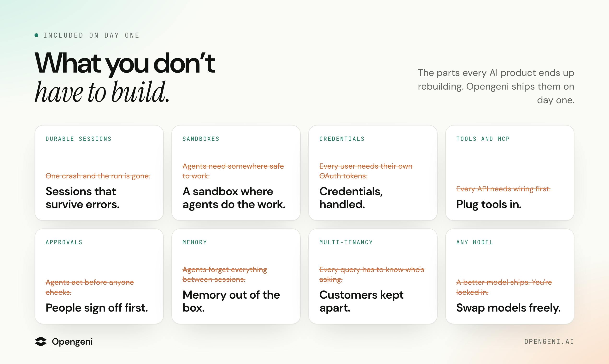Viewport: 609px width, 364px height.
Task: Click the Opengeni logo icon
Action: [41, 341]
